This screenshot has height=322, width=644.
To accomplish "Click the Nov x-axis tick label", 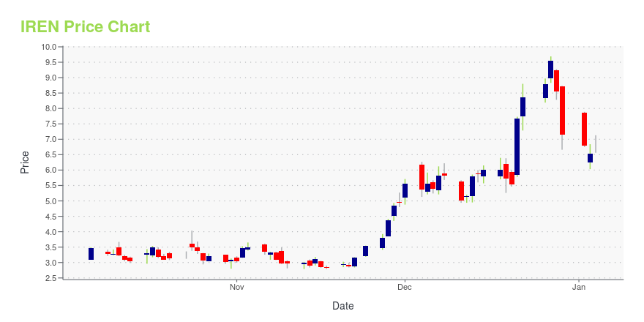I will 237,287.
